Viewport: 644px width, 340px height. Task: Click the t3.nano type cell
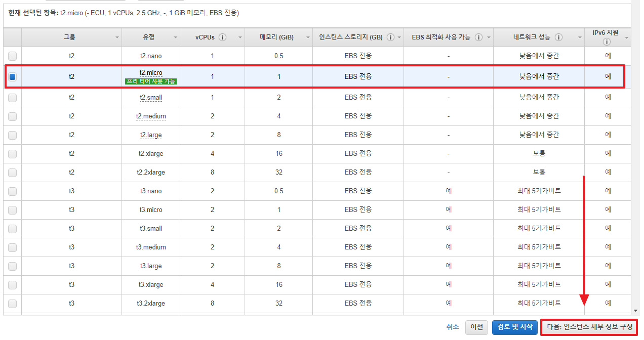[151, 191]
